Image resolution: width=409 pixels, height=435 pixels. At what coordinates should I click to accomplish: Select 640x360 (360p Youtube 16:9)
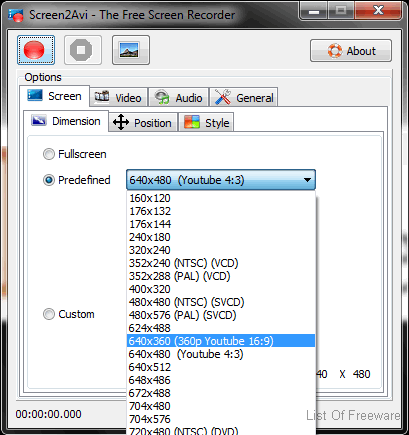coord(221,341)
